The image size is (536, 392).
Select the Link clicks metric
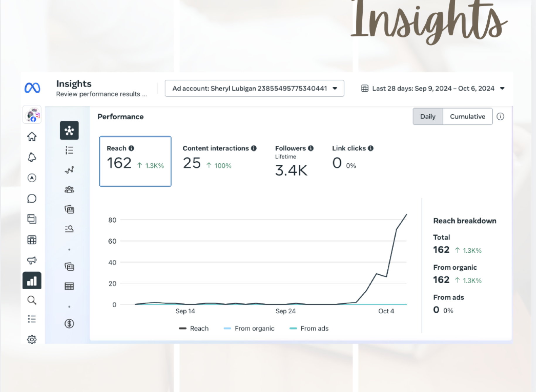click(353, 158)
